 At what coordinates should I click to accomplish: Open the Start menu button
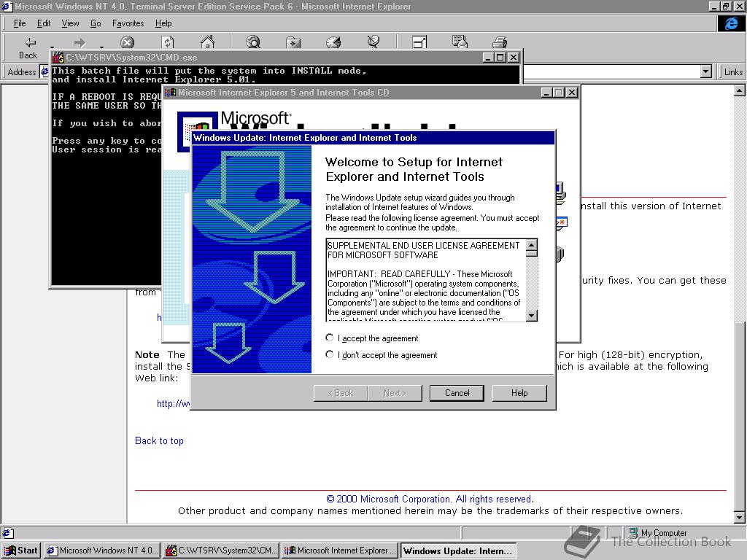[x=21, y=551]
